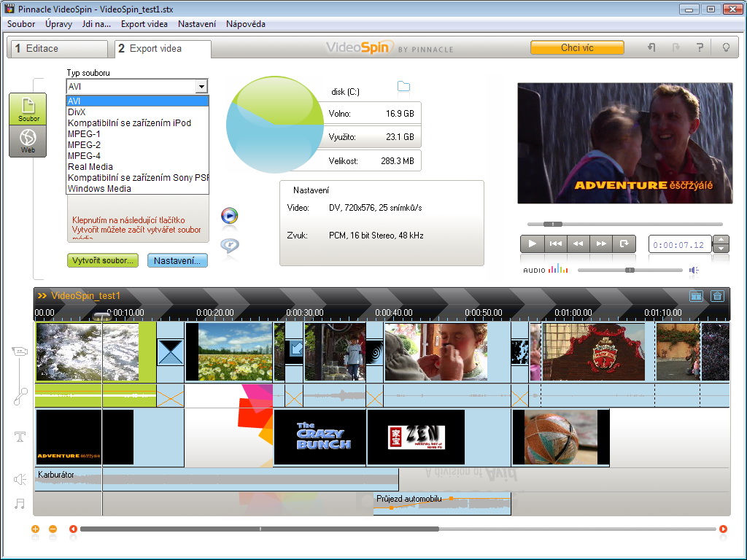The width and height of the screenshot is (747, 560).
Task: Click the sound effects speaker icon in sidebar
Action: pyautogui.click(x=20, y=479)
